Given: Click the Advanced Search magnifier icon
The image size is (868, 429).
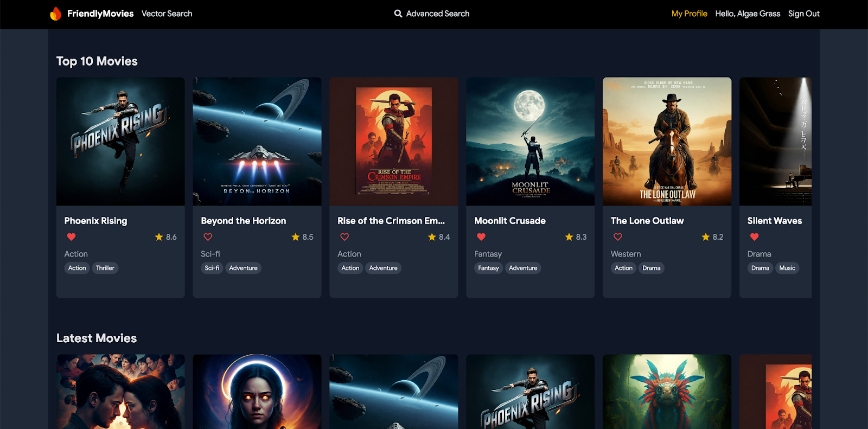Looking at the screenshot, I should click(x=398, y=14).
